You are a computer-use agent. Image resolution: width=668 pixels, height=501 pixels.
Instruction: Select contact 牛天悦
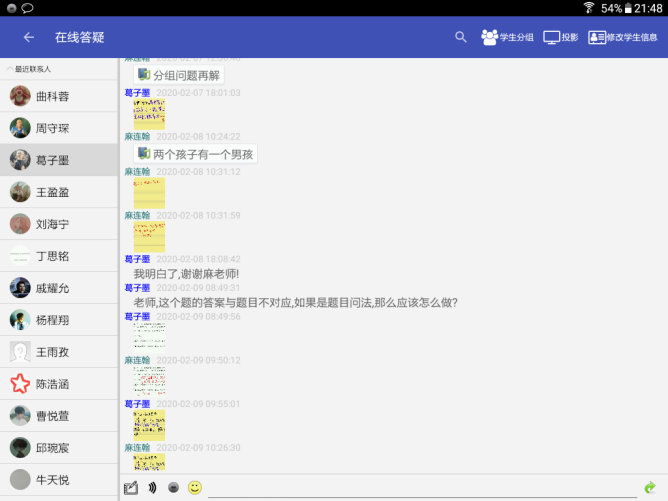click(x=59, y=480)
